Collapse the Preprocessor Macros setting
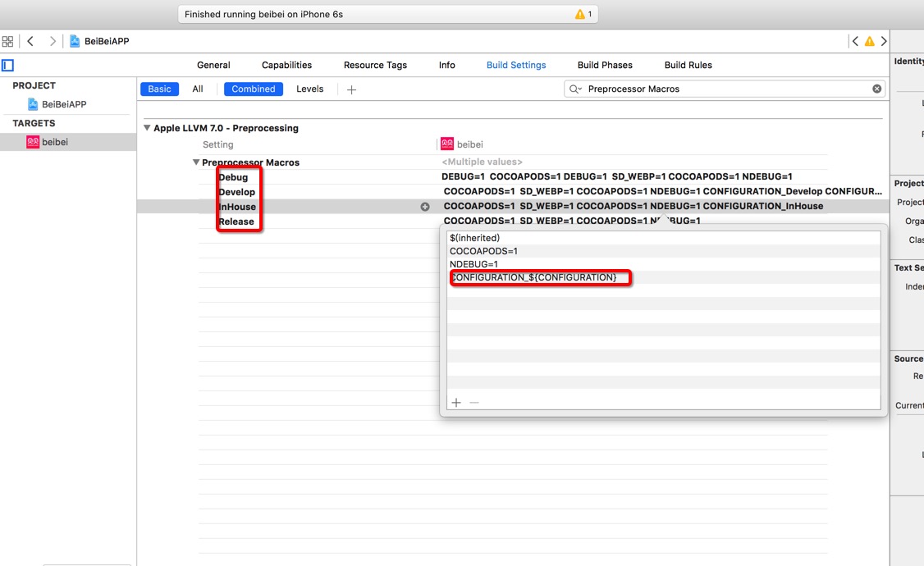924x566 pixels. (195, 162)
